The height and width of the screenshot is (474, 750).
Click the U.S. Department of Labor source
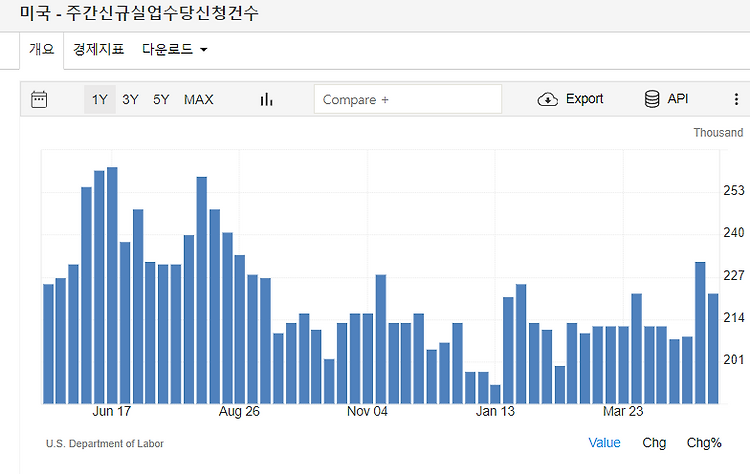point(105,443)
